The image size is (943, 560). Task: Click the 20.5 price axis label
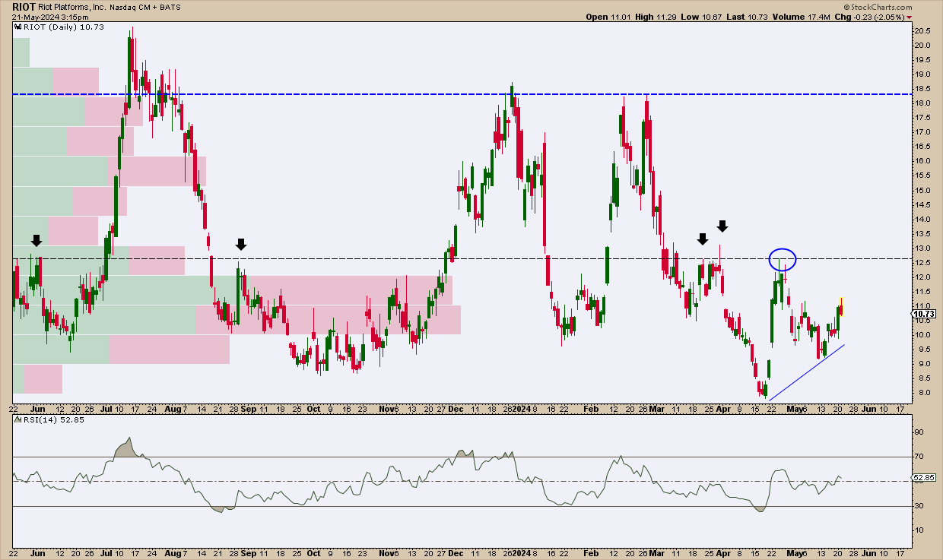(x=922, y=31)
